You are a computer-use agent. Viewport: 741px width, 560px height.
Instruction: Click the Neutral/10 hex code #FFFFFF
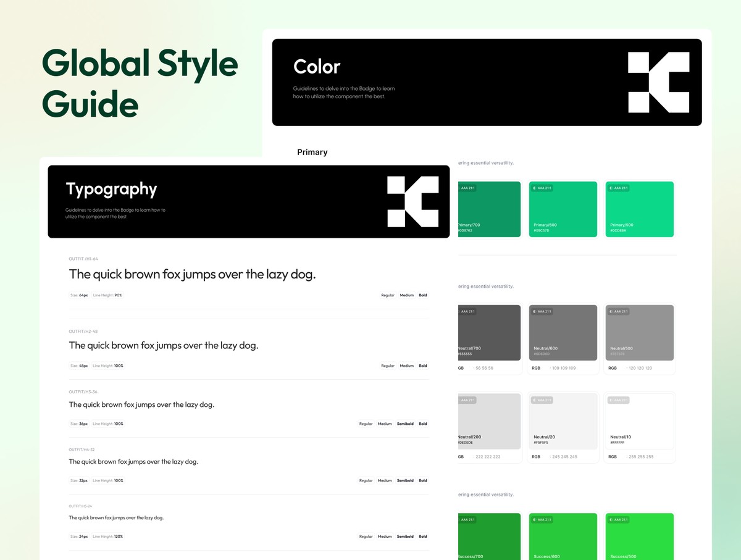pyautogui.click(x=618, y=443)
